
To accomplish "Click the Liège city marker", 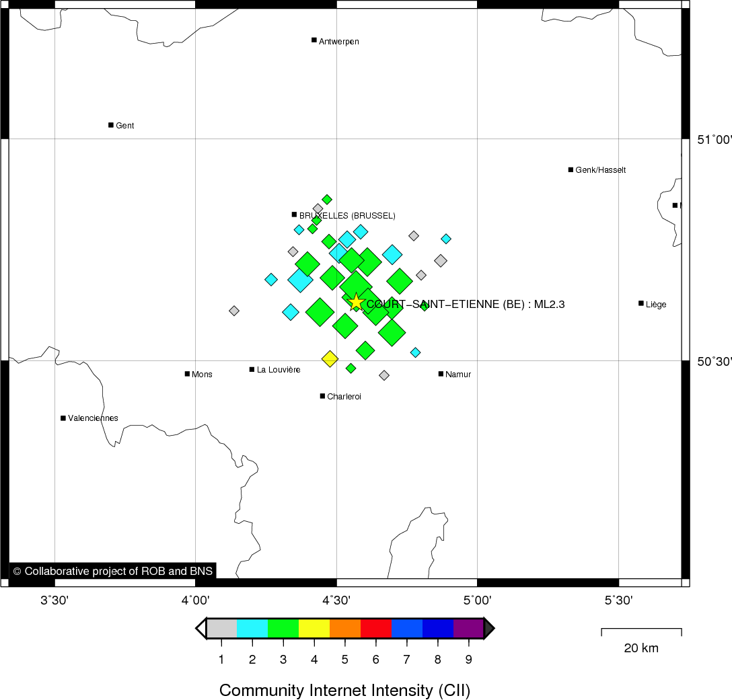I will [x=641, y=303].
